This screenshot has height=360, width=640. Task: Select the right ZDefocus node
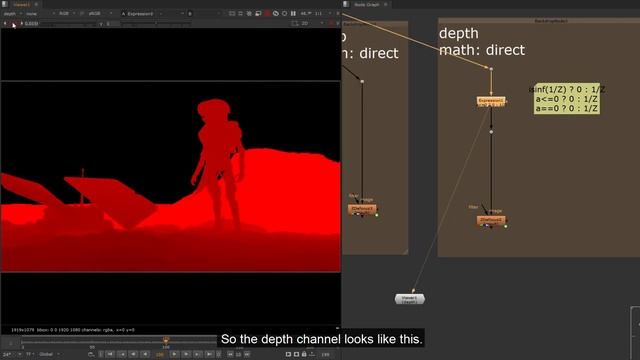click(491, 220)
